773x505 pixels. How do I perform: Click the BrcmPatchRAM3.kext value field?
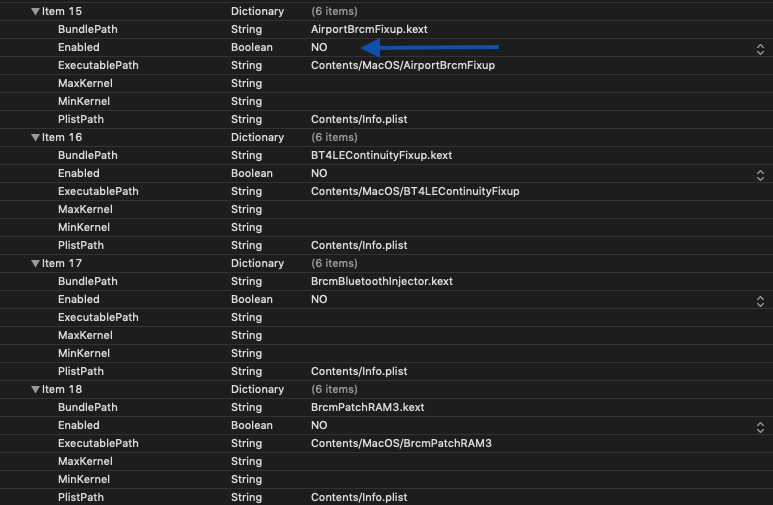[367, 407]
